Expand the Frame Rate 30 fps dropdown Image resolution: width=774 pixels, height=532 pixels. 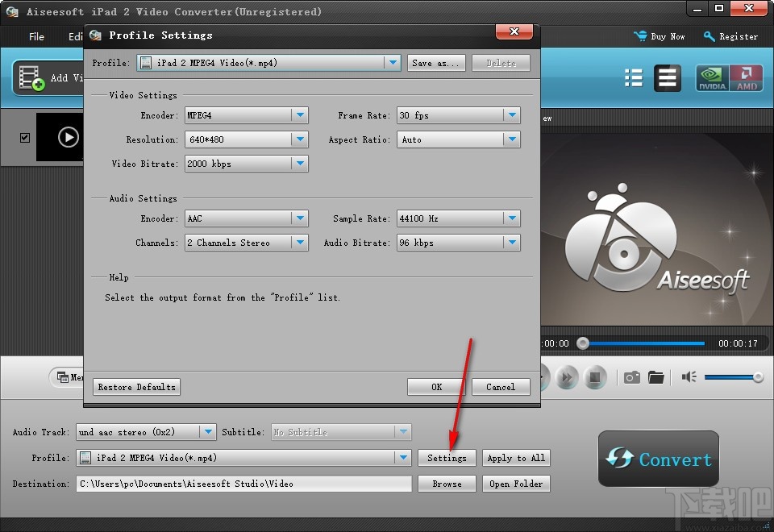512,115
